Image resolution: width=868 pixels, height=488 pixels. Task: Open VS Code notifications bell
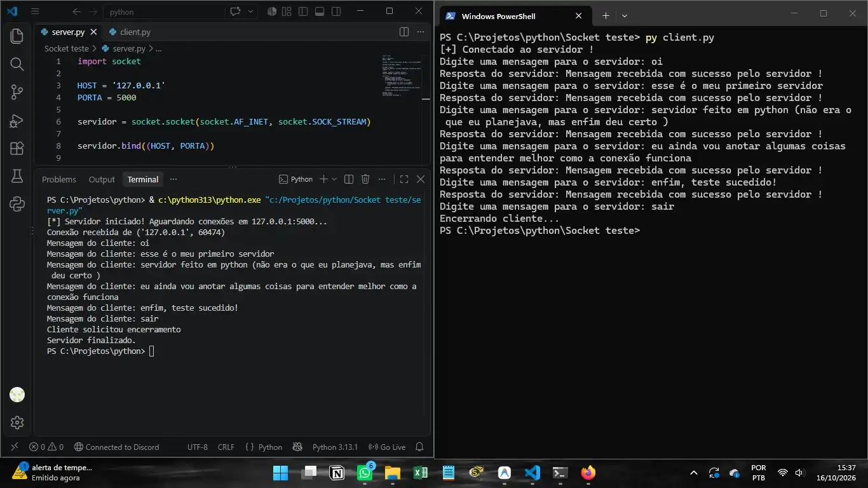point(419,447)
